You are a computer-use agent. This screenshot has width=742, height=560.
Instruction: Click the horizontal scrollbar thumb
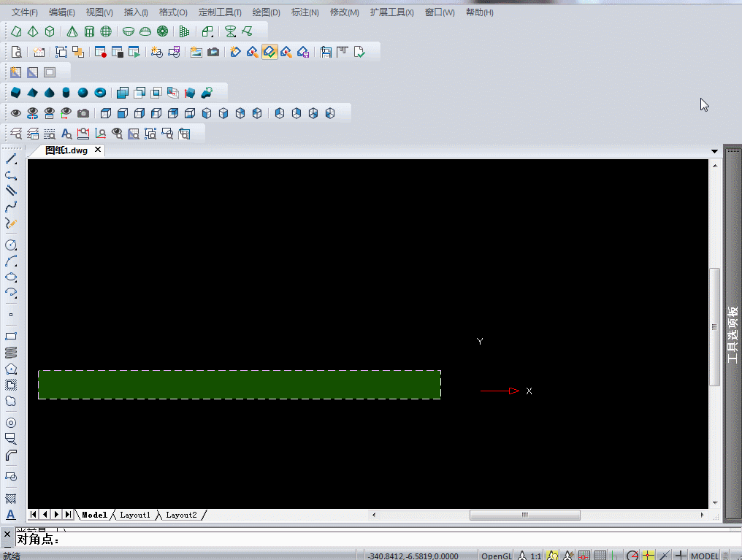pos(525,515)
